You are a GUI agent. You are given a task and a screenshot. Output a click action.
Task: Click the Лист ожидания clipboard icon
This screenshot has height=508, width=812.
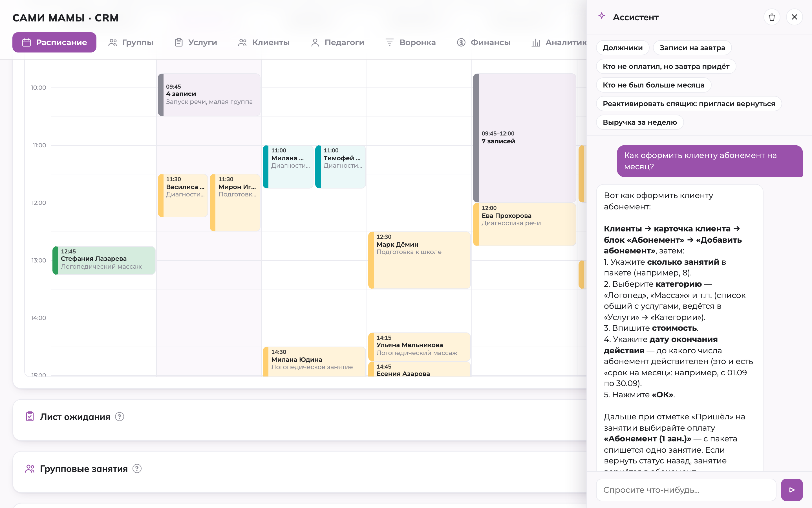click(x=30, y=417)
